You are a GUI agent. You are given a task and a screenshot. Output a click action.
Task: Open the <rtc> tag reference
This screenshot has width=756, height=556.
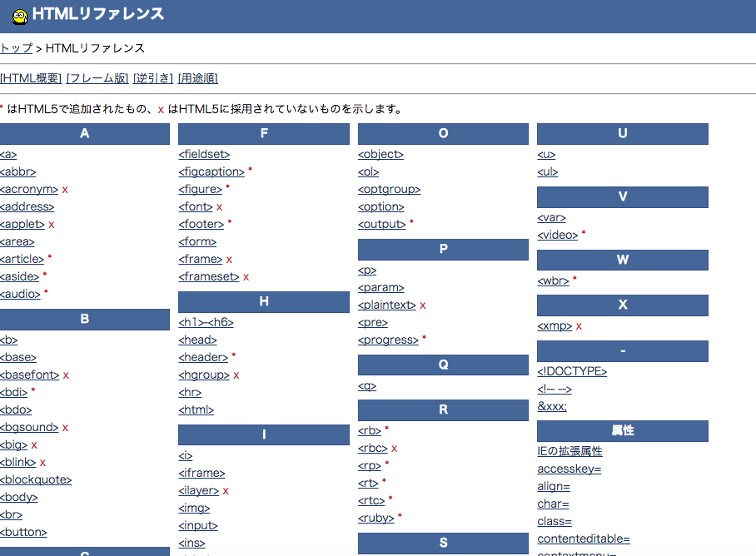pos(371,500)
